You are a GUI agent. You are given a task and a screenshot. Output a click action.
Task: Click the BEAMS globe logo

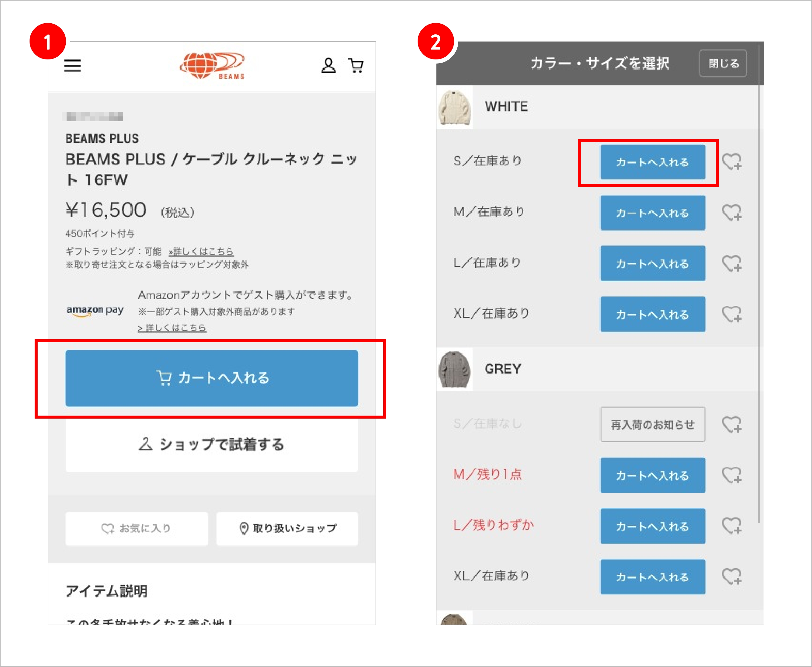tap(212, 66)
